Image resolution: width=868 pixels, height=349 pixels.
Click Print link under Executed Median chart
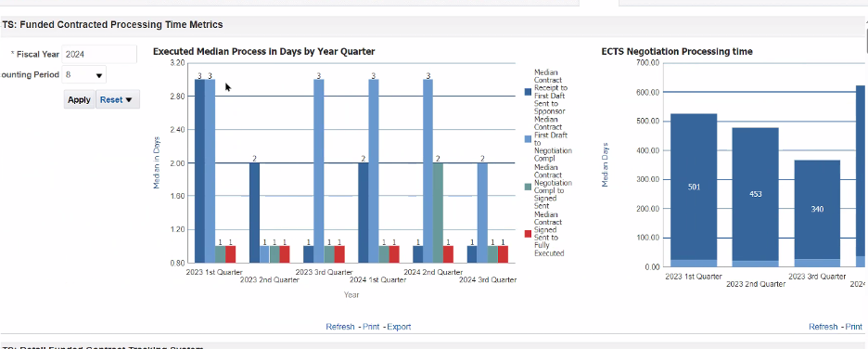pos(371,327)
